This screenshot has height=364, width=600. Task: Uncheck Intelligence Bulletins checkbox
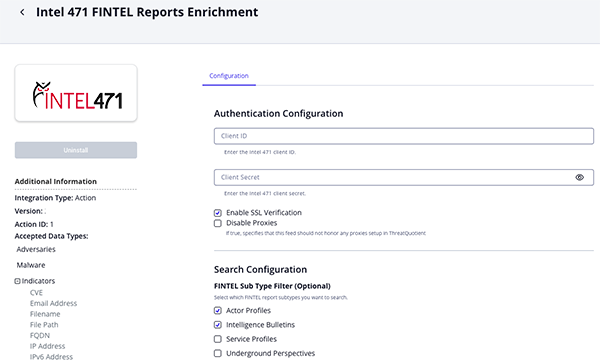[x=218, y=325]
